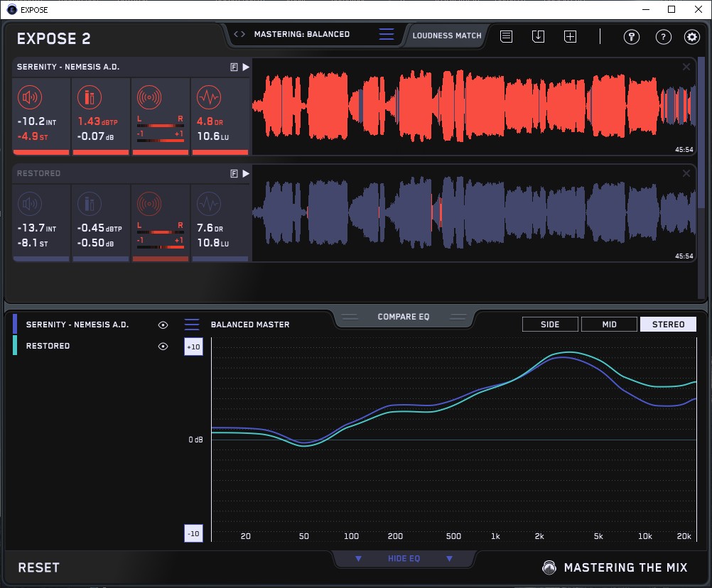Click the +10 EQ scale button
This screenshot has width=712, height=588.
tap(193, 347)
